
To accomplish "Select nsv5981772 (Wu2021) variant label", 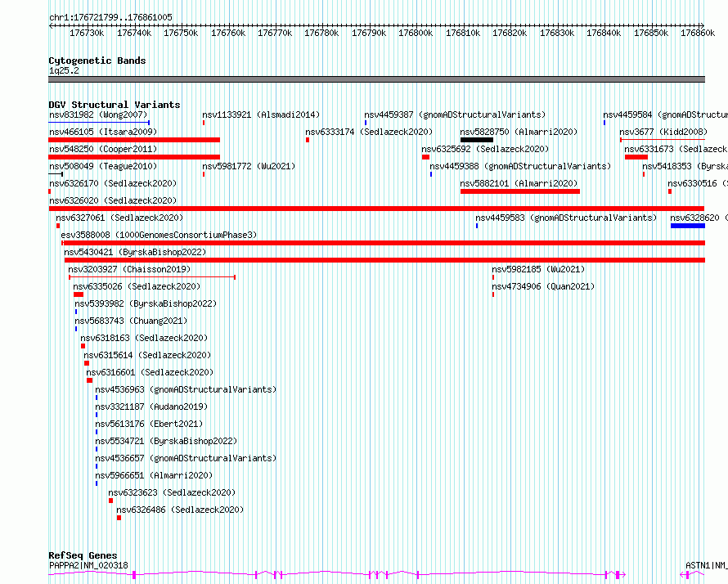I will (249, 166).
